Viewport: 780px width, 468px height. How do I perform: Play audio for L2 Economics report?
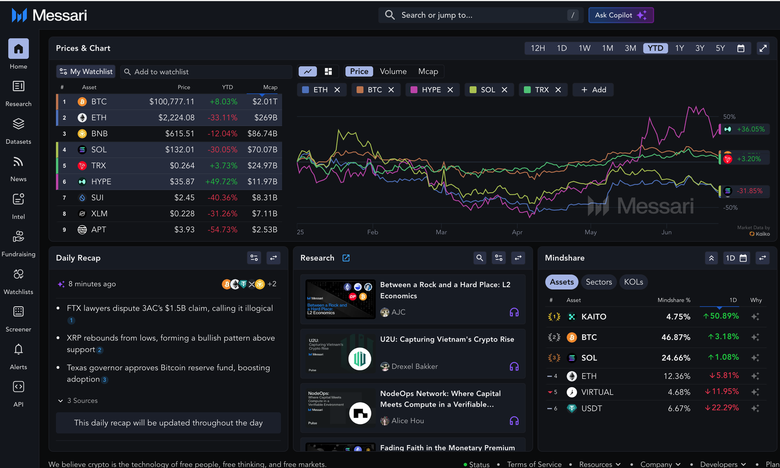pyautogui.click(x=514, y=312)
